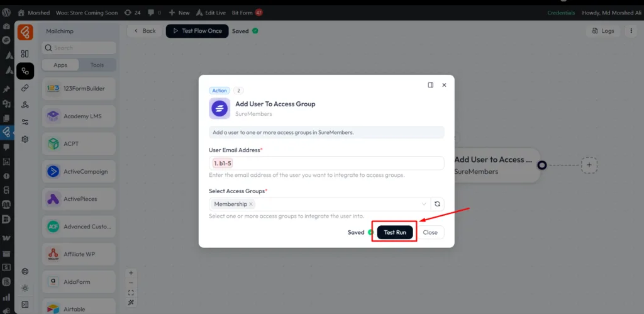Open the connections link icon
644x314 pixels.
pos(25,87)
